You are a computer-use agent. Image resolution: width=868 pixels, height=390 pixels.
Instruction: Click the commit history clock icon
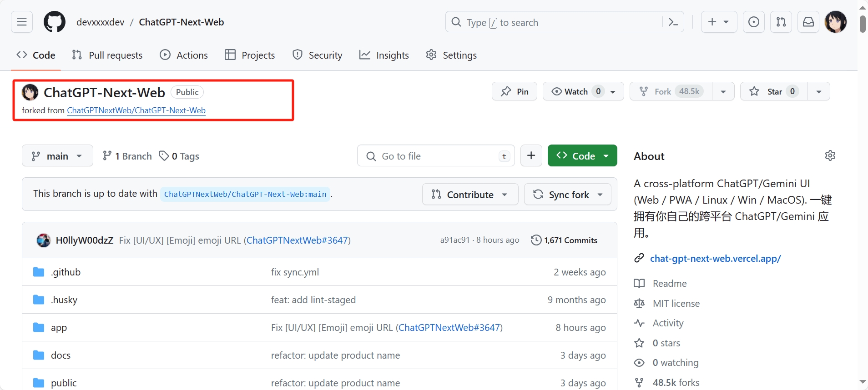click(536, 240)
